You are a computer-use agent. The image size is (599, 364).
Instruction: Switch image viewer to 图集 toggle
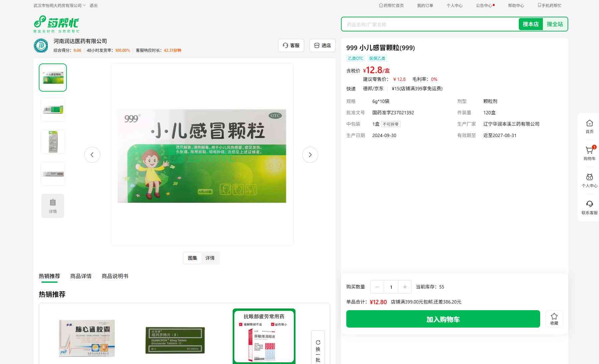tap(193, 258)
